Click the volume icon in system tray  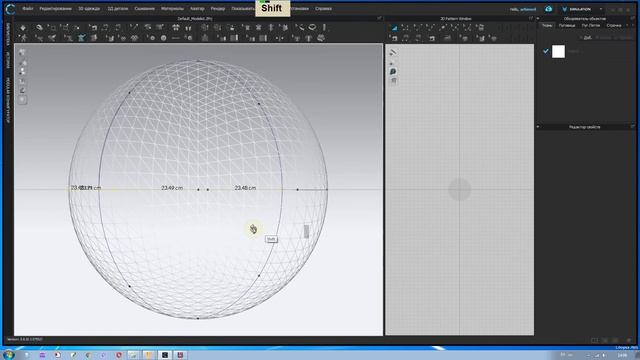point(604,356)
